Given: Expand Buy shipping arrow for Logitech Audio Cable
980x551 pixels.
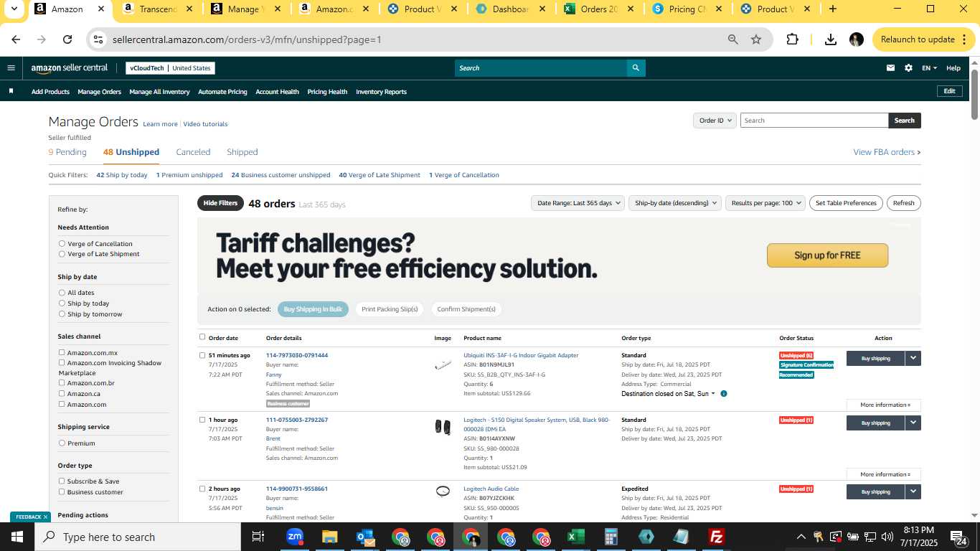Looking at the screenshot, I should (913, 491).
